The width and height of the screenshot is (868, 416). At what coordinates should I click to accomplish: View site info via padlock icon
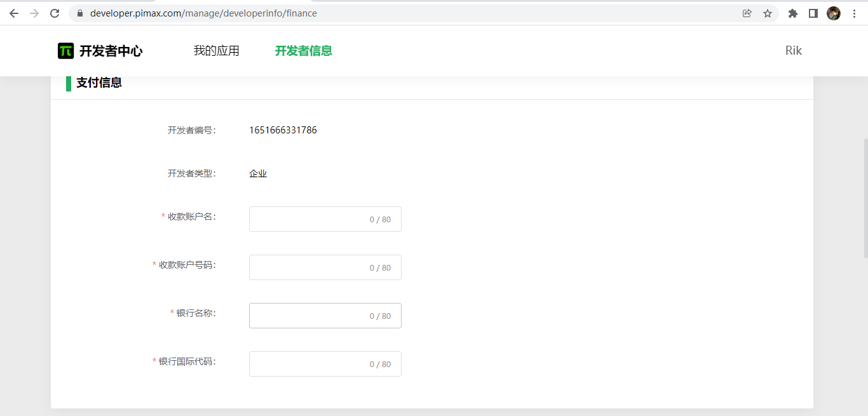coord(80,13)
